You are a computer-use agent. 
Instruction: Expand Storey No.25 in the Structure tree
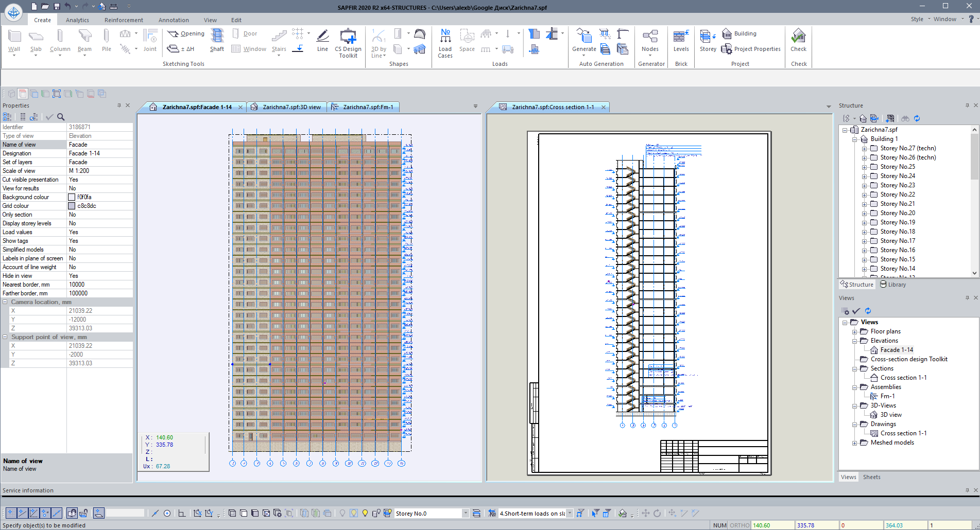click(x=865, y=167)
